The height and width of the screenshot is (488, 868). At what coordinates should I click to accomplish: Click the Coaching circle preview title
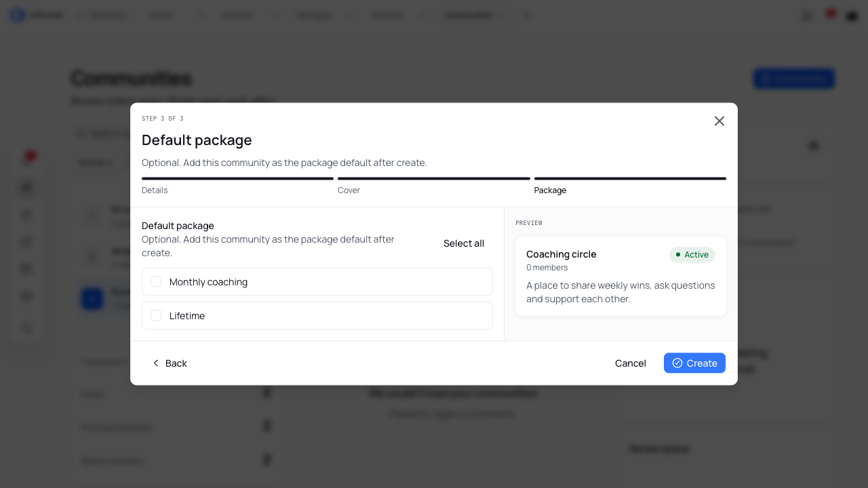(x=561, y=254)
